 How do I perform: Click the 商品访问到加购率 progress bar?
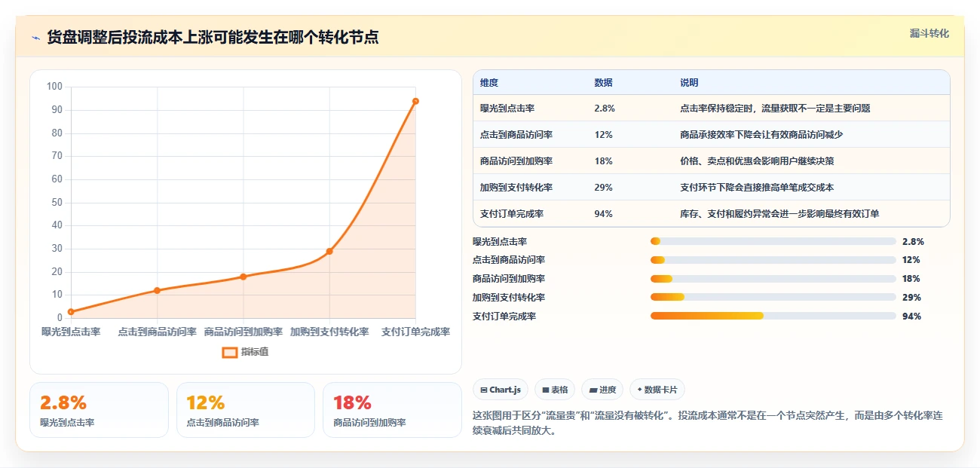coord(773,279)
